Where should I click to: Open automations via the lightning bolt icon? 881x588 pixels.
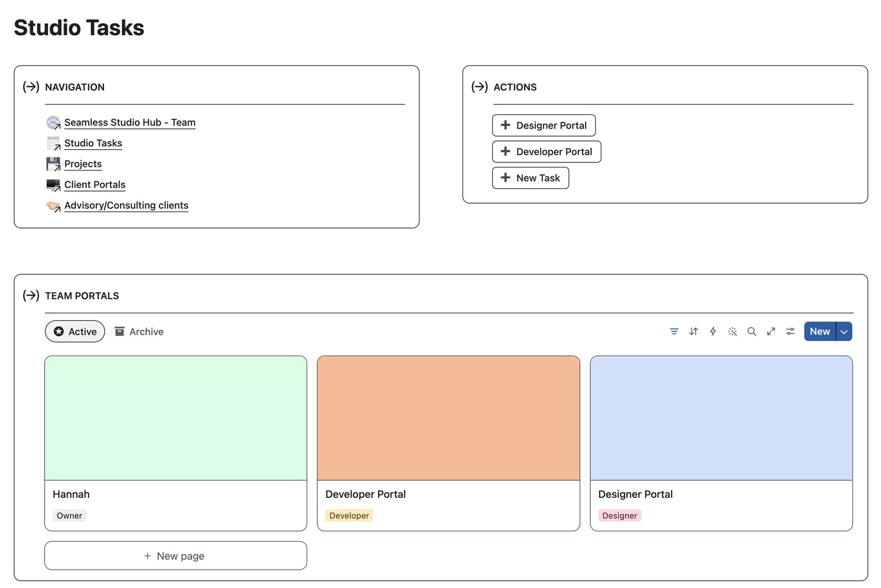coord(713,331)
